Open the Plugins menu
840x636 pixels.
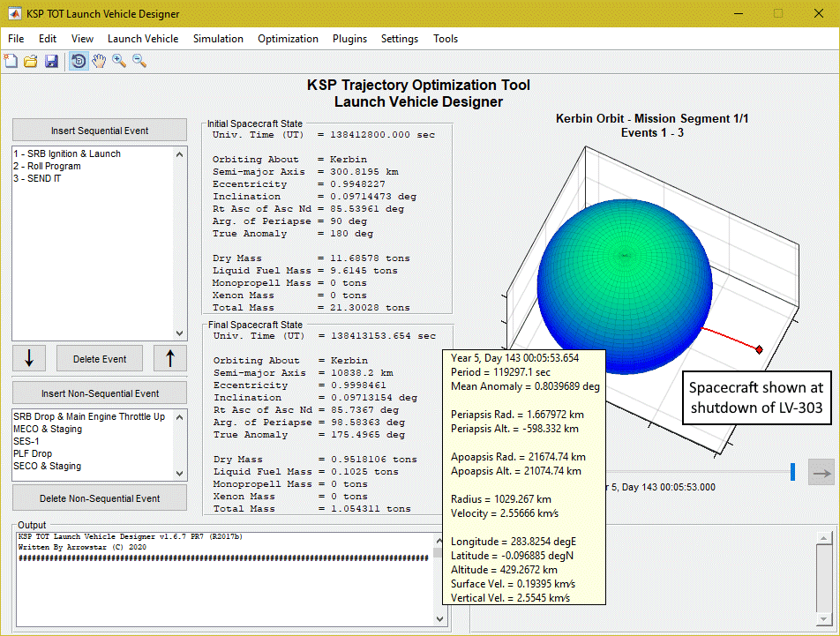(x=349, y=39)
